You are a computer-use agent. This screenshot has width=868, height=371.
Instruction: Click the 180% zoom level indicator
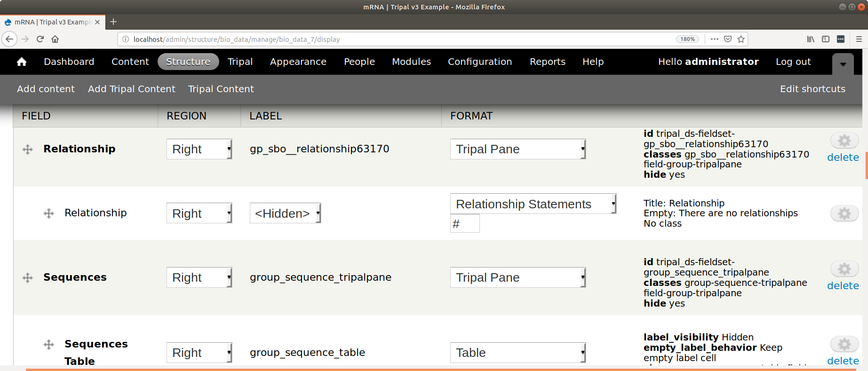[687, 39]
